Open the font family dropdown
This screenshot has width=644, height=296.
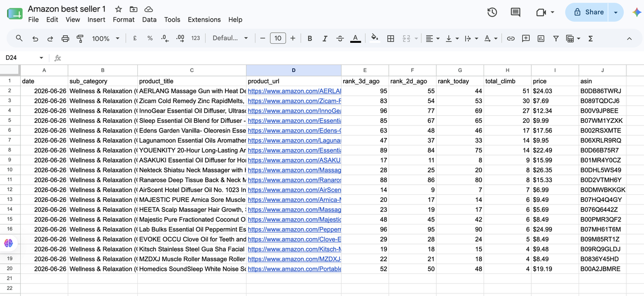click(230, 38)
